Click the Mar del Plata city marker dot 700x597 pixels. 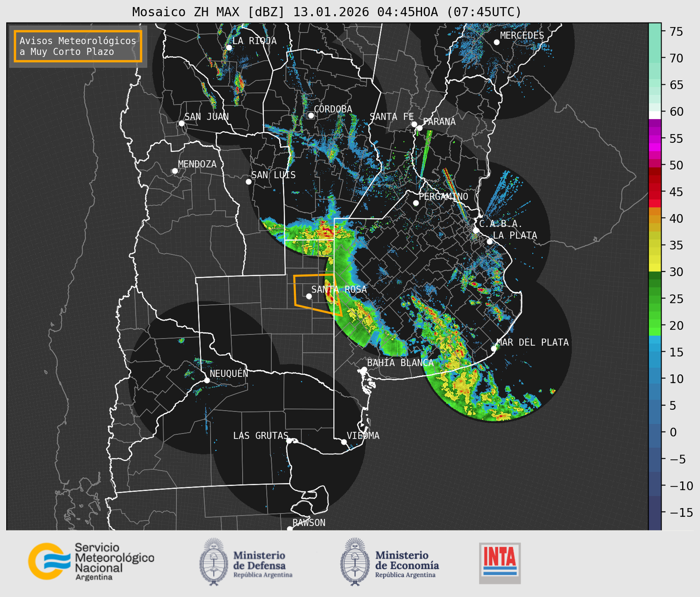494,349
